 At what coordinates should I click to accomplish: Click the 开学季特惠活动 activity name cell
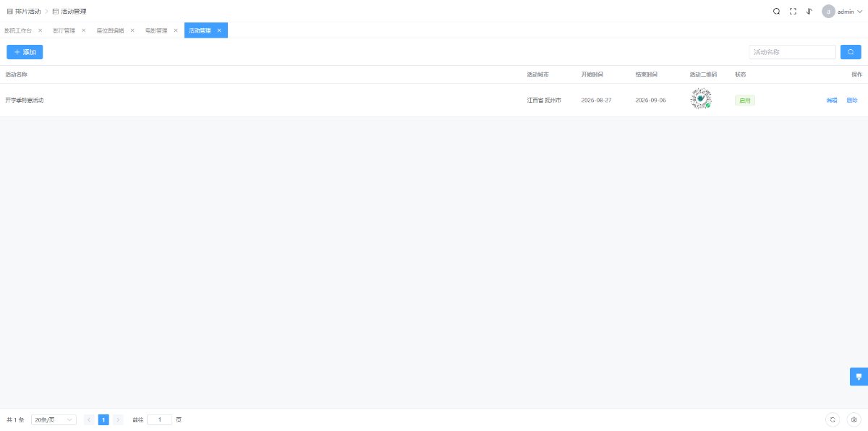25,100
